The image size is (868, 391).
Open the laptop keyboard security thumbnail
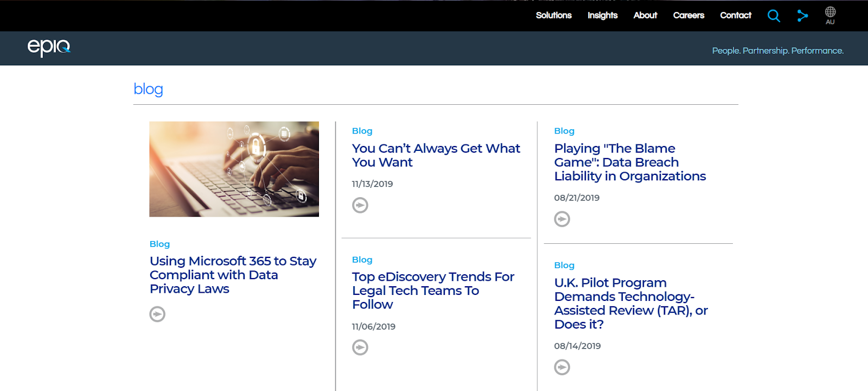tap(234, 169)
